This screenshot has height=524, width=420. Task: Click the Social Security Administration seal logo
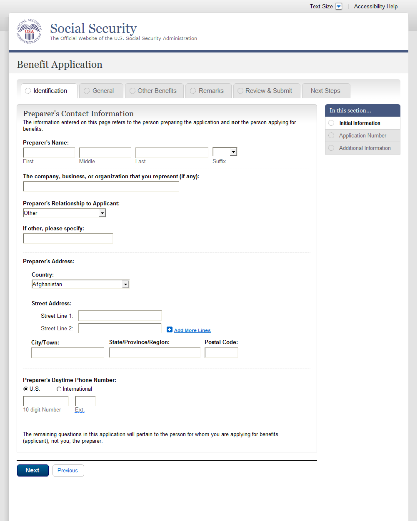pos(29,32)
